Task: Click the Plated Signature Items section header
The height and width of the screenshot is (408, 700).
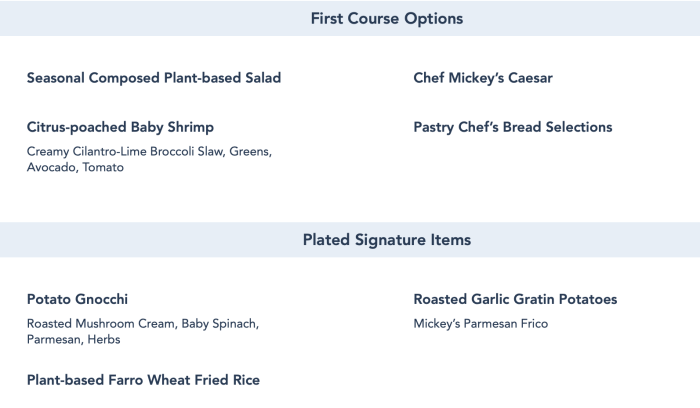Action: (386, 240)
